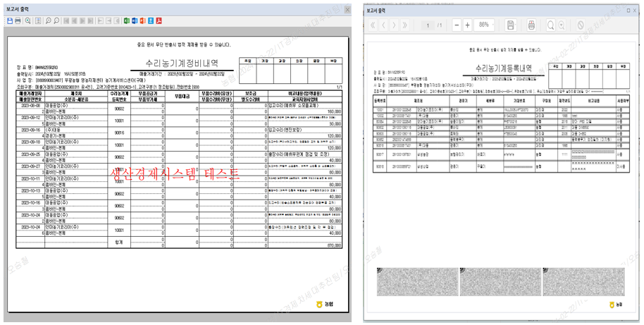Expand the save format arrow beside floppy icon
The width and height of the screenshot is (644, 325).
(516, 25)
